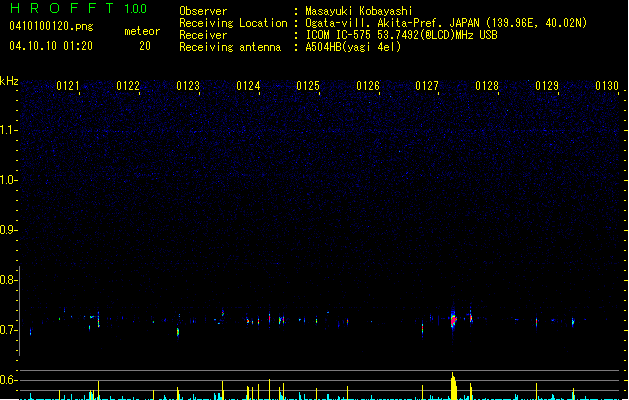Click the time marker 0122
The width and height of the screenshot is (629, 400).
tap(128, 86)
